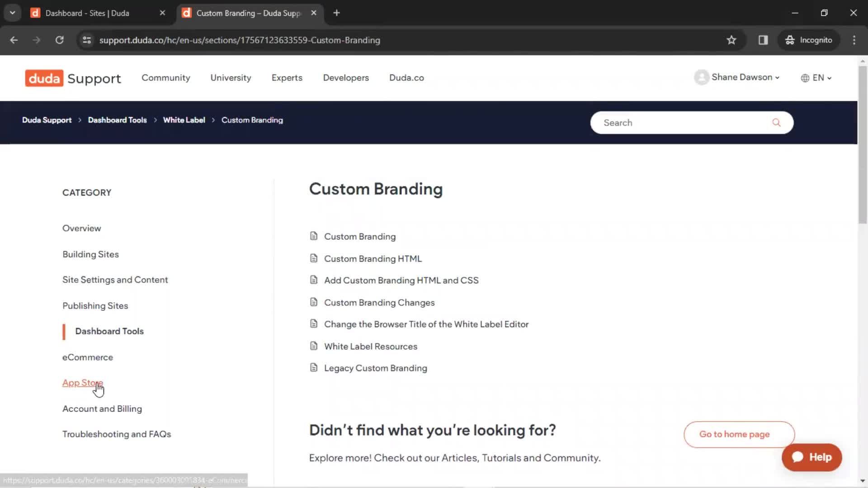Image resolution: width=868 pixels, height=488 pixels.
Task: Open Publishing Sites category
Action: [95, 305]
